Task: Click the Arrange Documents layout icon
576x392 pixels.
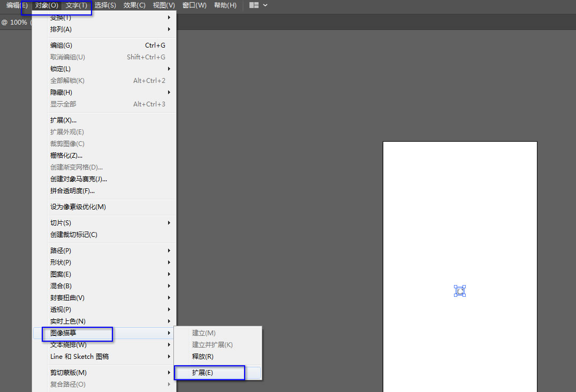Action: tap(254, 5)
